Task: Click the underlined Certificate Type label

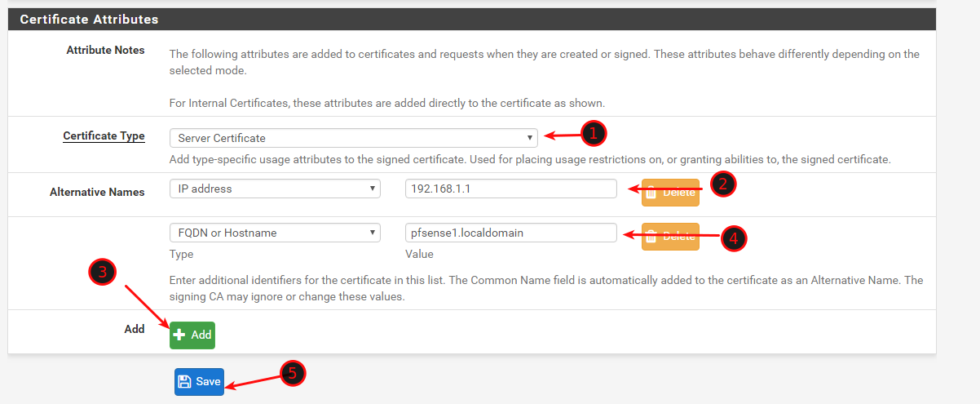Action: coord(104,135)
